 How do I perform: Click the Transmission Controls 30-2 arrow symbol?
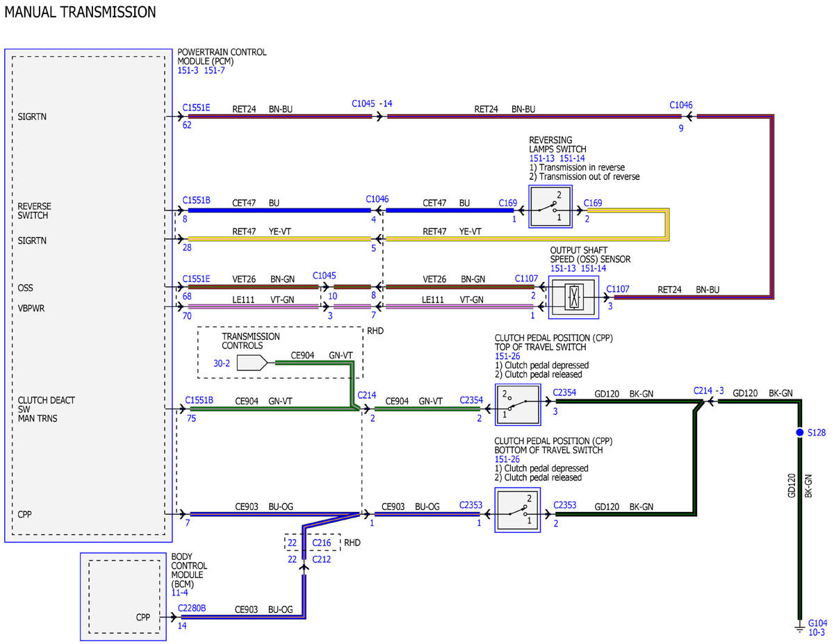(251, 363)
